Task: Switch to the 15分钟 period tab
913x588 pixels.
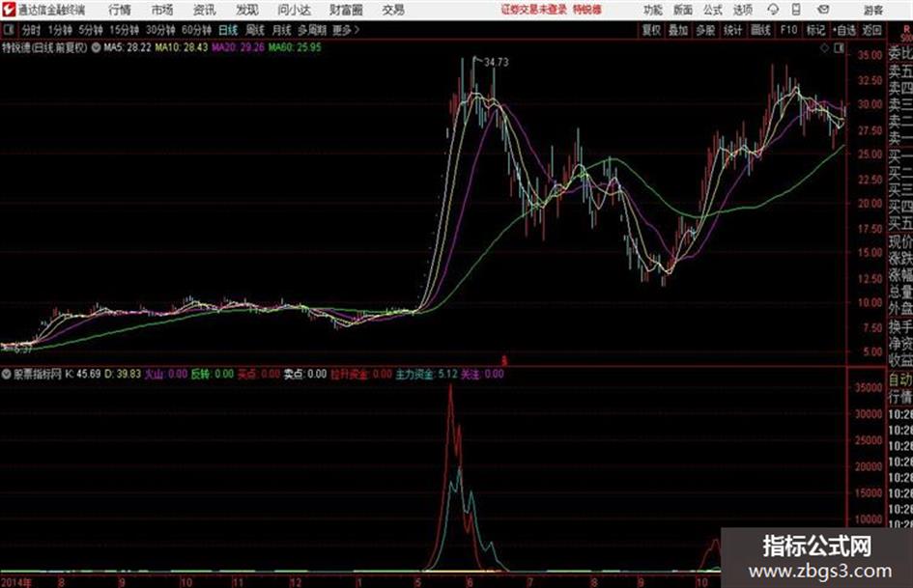Action: (x=124, y=30)
